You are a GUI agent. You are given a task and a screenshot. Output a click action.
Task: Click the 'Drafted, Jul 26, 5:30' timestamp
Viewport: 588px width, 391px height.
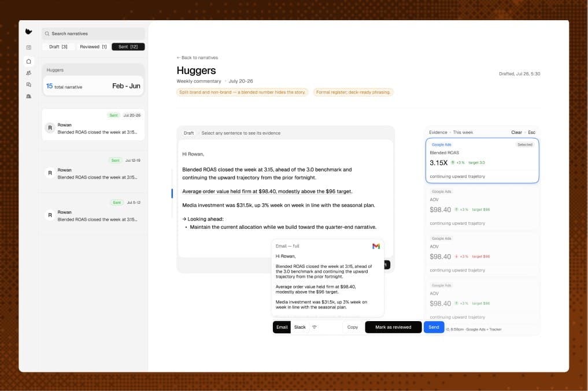[519, 74]
